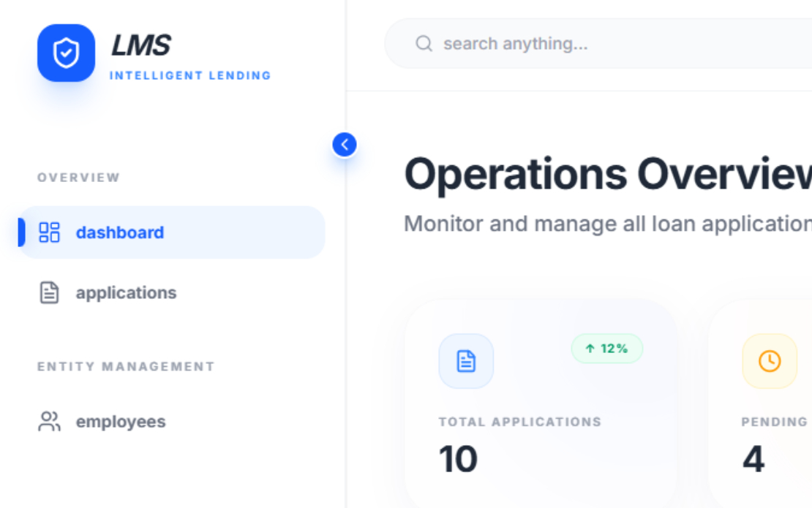Click the search magnifier icon
Screen dimensions: 812x508
(424, 43)
